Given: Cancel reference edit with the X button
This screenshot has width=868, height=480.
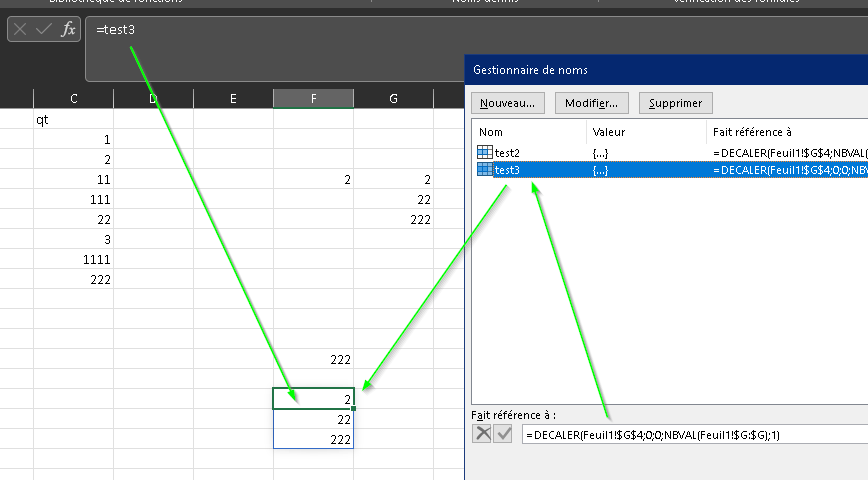Looking at the screenshot, I should click(483, 433).
